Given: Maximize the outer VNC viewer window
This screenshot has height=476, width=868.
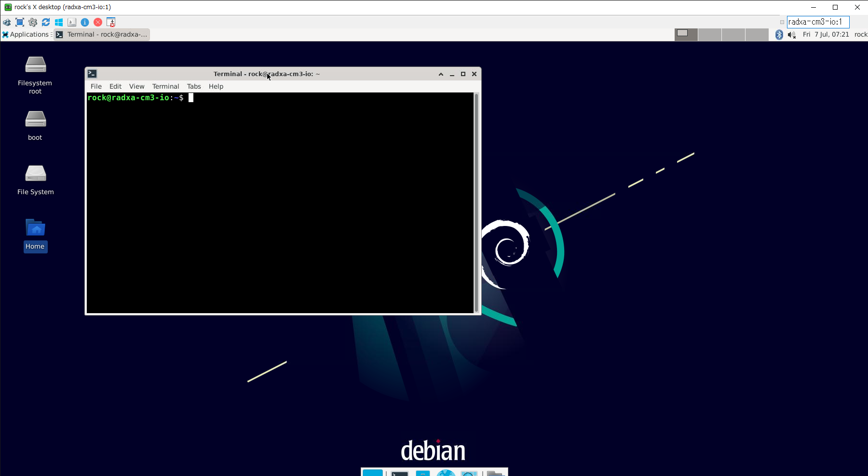Looking at the screenshot, I should point(835,7).
